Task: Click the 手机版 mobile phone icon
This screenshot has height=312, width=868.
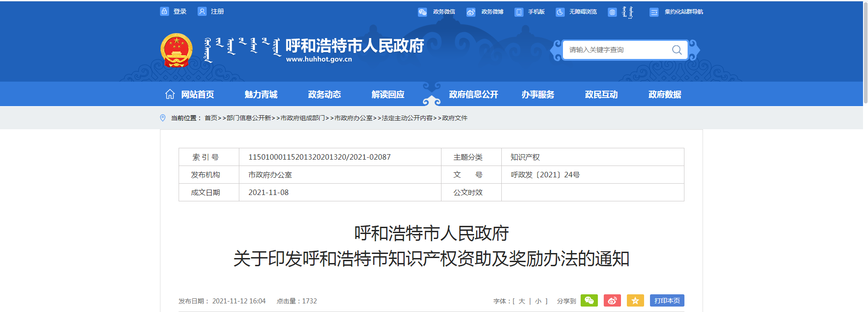Action: point(519,12)
